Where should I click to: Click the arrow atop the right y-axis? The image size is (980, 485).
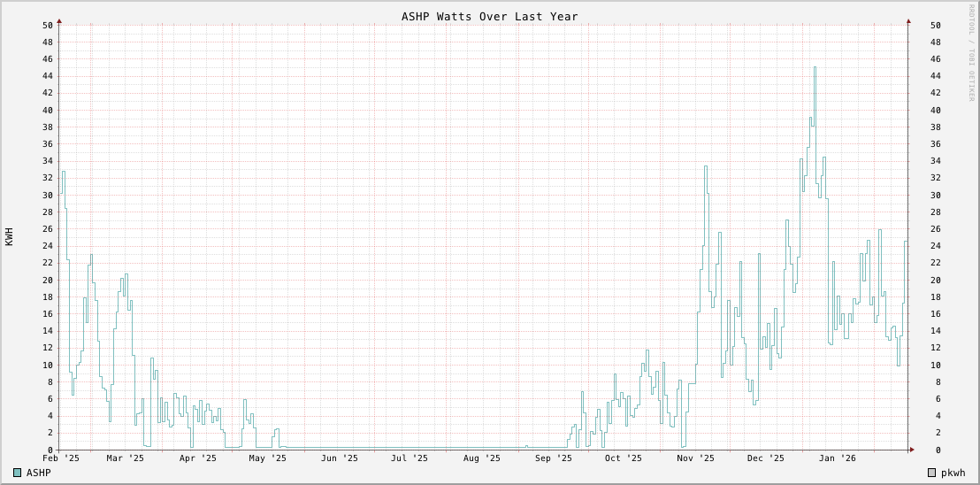tap(908, 20)
